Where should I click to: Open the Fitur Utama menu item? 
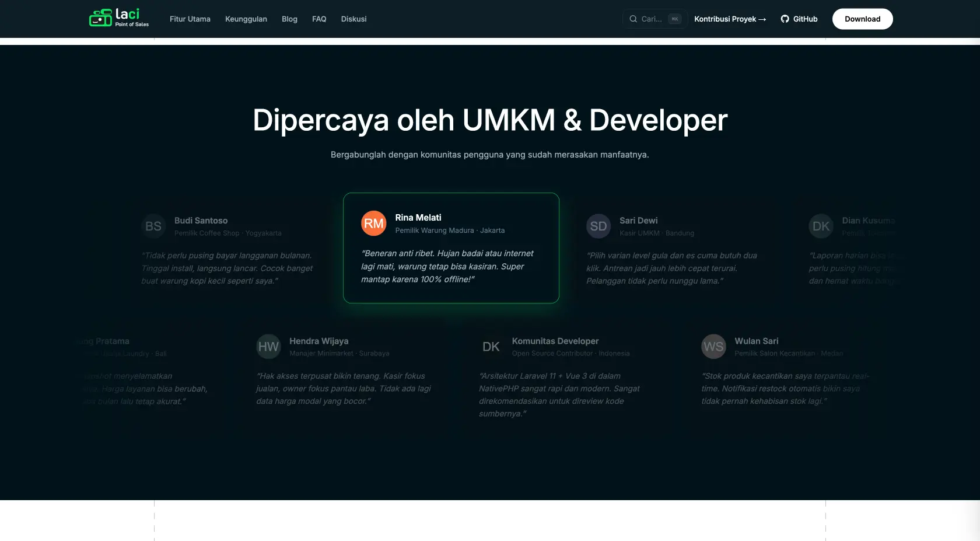point(190,19)
